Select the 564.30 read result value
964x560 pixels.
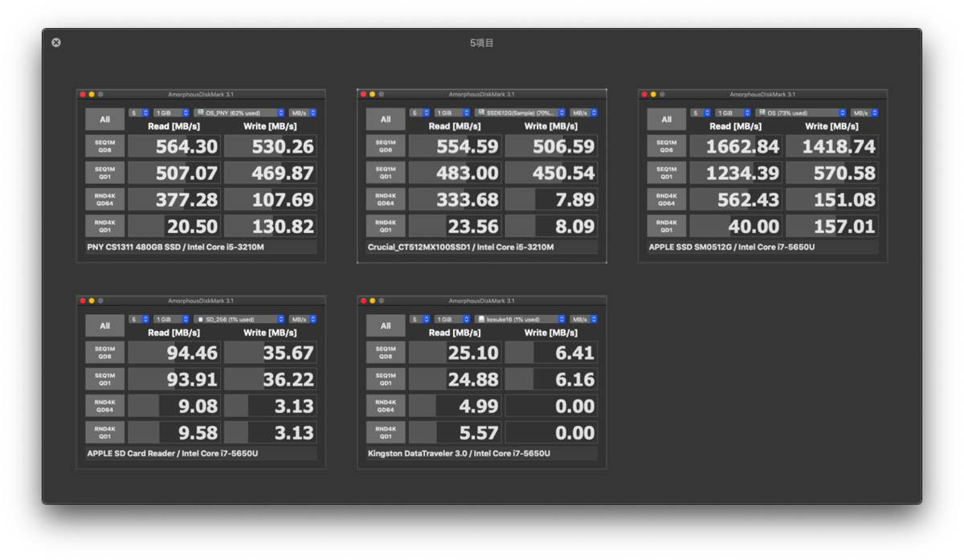tap(174, 146)
